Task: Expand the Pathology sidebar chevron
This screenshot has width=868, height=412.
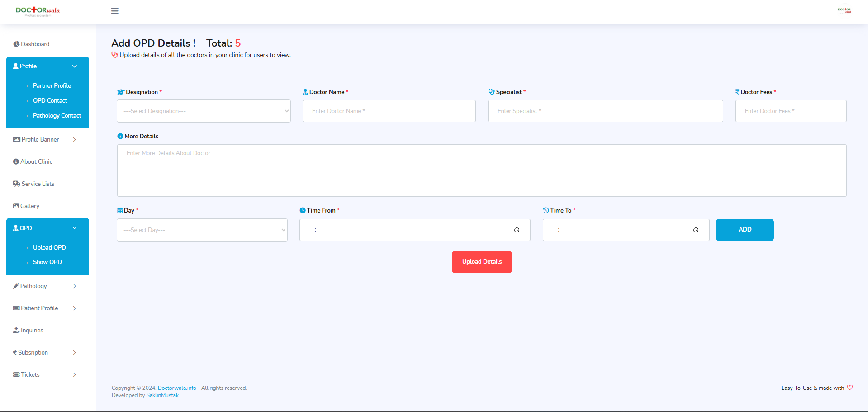Action: coord(75,286)
